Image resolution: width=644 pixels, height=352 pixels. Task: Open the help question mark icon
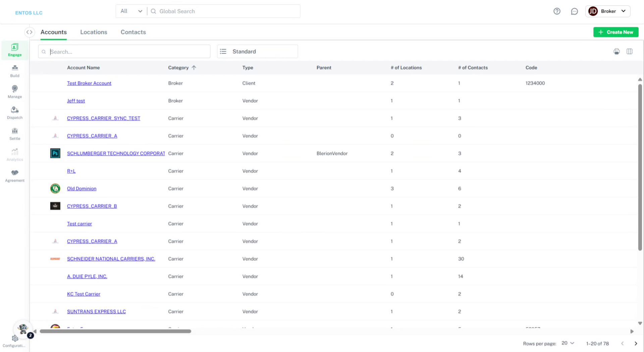click(557, 11)
